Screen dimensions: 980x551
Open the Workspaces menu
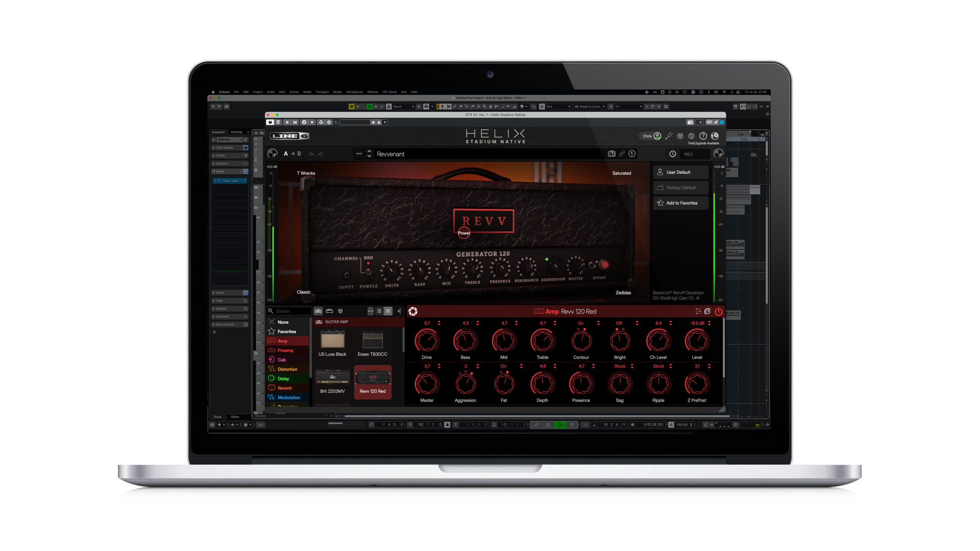pyautogui.click(x=354, y=92)
